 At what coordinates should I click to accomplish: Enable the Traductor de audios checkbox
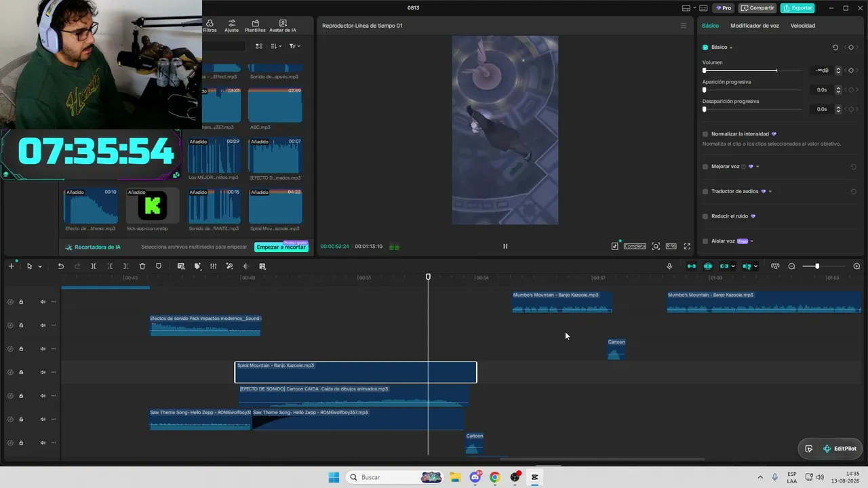(x=705, y=191)
